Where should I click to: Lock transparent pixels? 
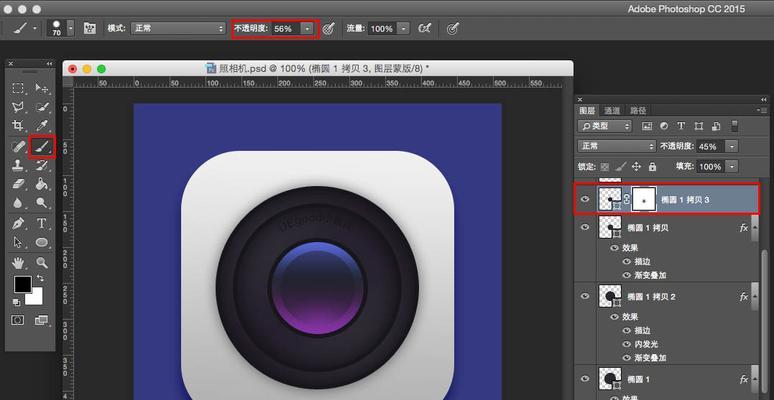point(605,166)
